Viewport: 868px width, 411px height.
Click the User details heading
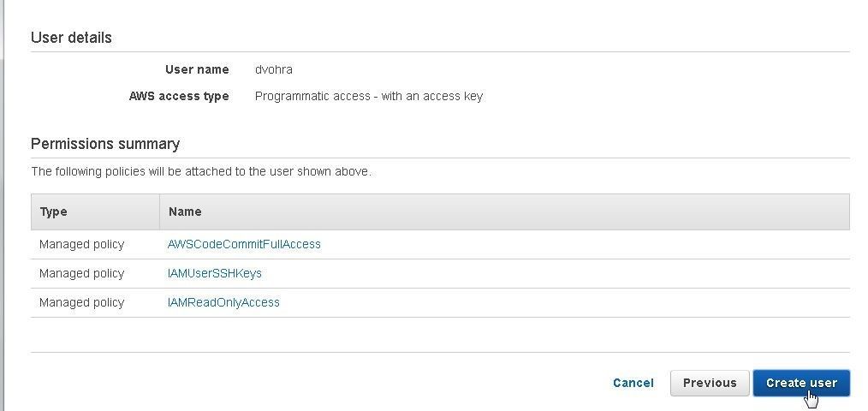tap(71, 38)
